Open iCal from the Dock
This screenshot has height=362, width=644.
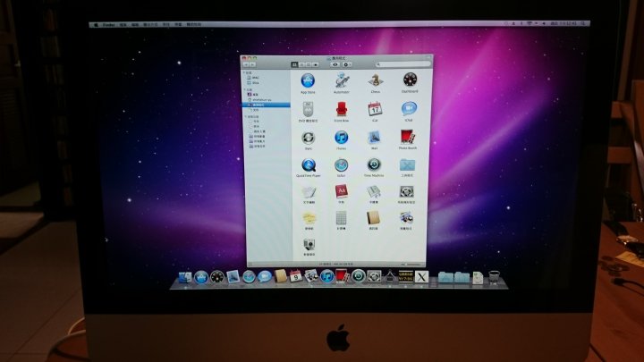pos(296,276)
